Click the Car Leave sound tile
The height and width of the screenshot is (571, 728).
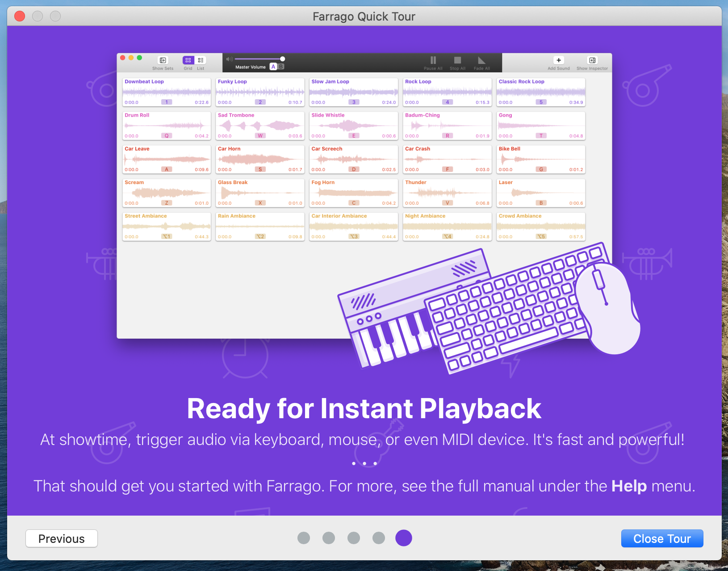[x=167, y=160]
